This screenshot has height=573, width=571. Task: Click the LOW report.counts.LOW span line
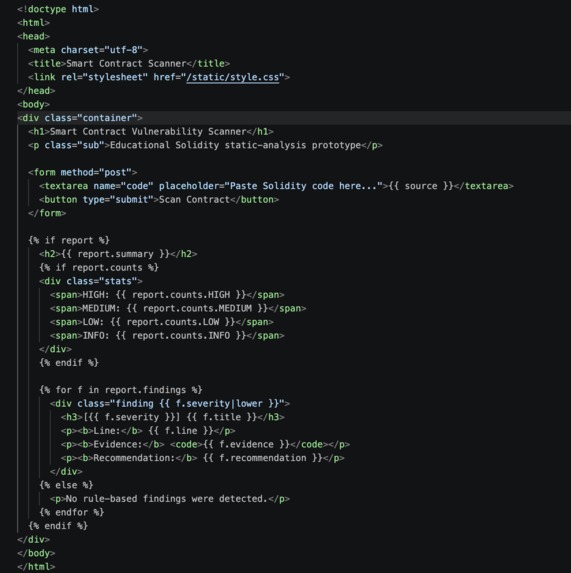click(x=161, y=322)
